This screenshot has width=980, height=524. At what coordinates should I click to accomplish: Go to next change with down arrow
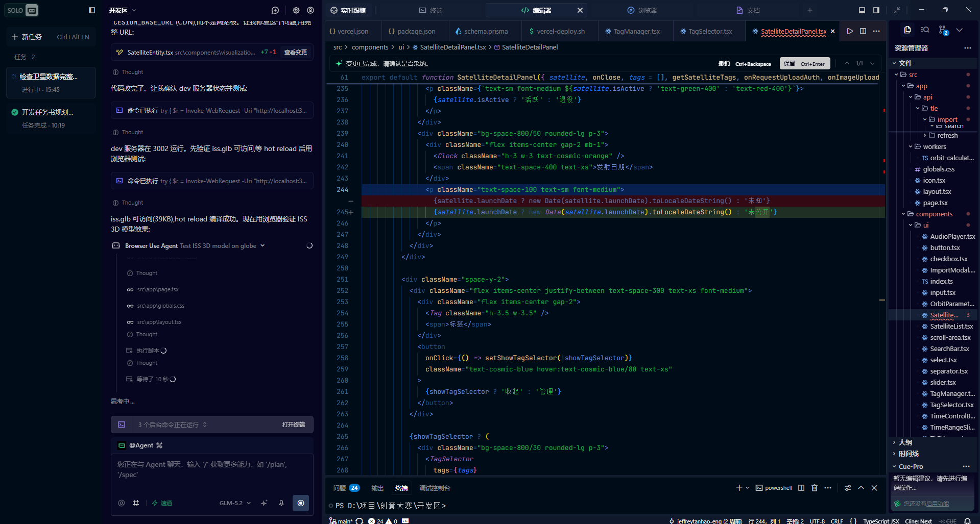pyautogui.click(x=872, y=64)
